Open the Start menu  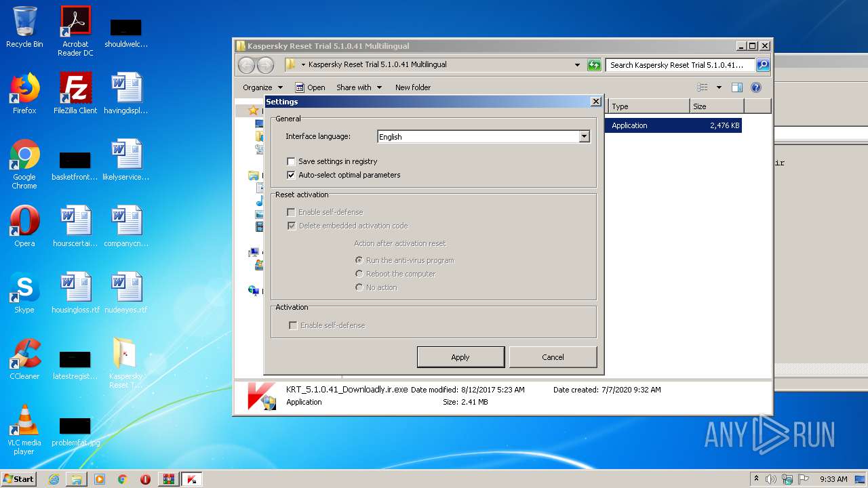[19, 479]
